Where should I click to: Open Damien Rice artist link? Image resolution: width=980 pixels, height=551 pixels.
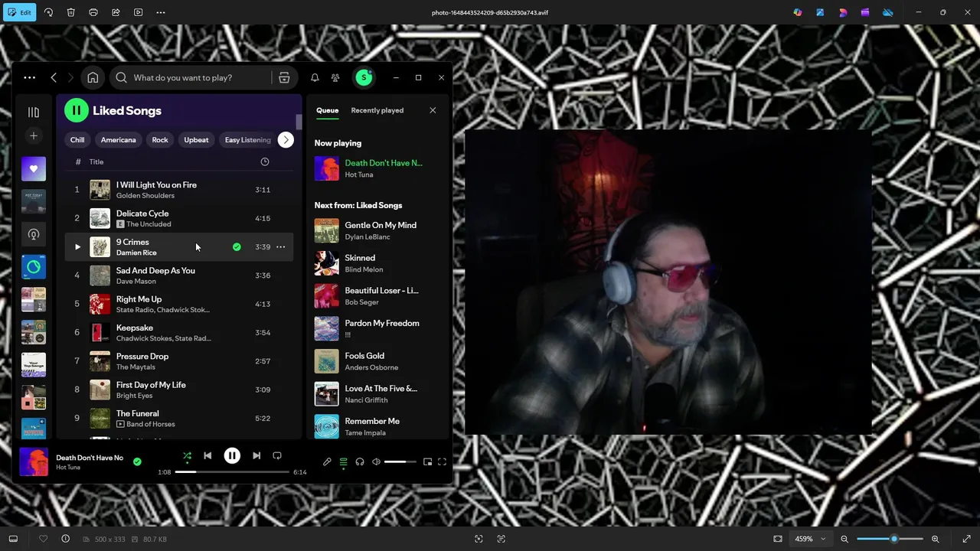[136, 253]
